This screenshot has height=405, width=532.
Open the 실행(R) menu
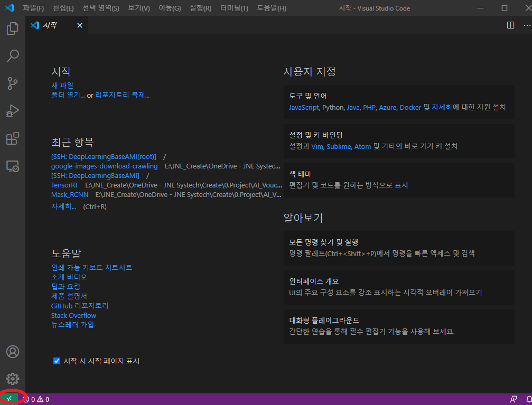(201, 8)
